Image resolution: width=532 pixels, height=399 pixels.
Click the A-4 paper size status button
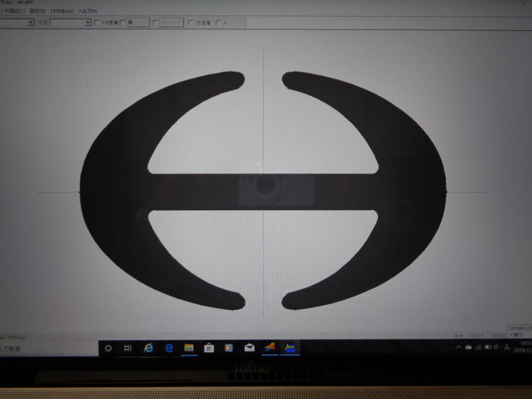point(458,335)
